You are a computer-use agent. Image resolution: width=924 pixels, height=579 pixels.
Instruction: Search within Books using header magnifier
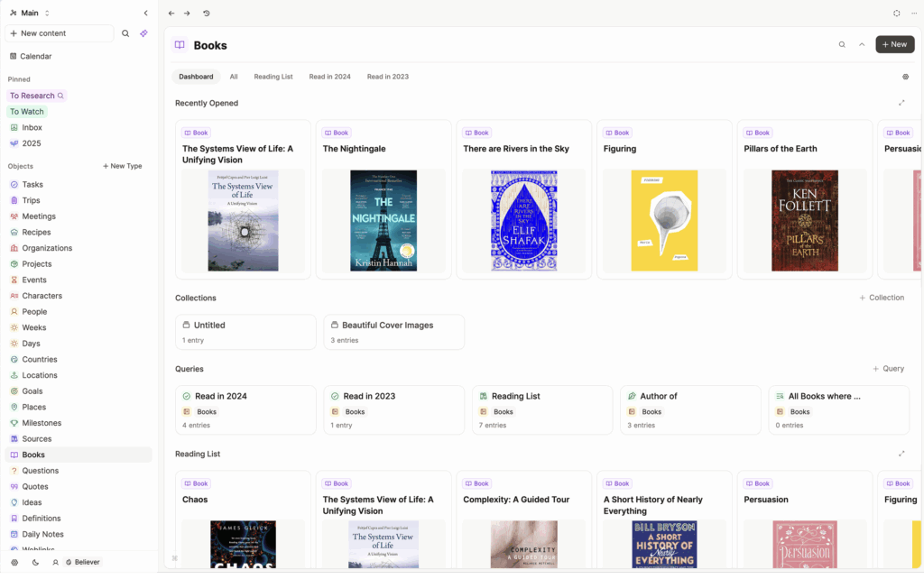click(x=842, y=44)
